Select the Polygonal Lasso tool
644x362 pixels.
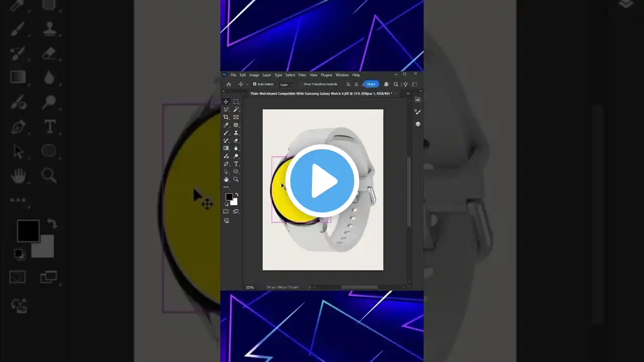(226, 109)
